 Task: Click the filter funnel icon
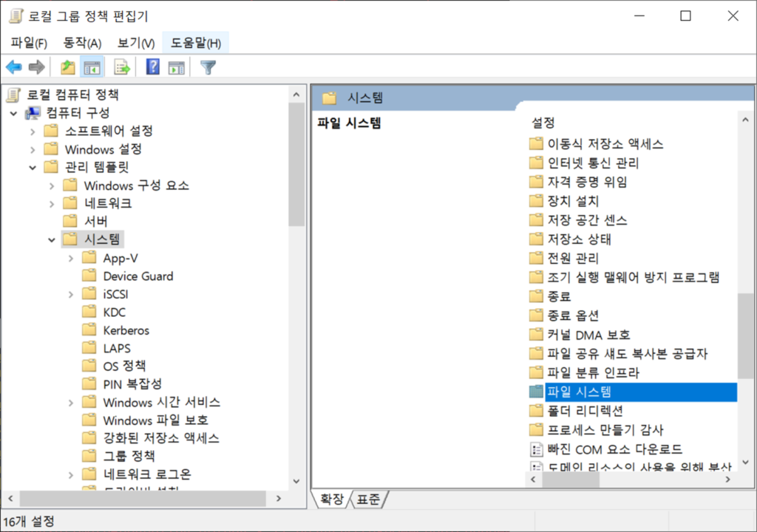coord(208,67)
